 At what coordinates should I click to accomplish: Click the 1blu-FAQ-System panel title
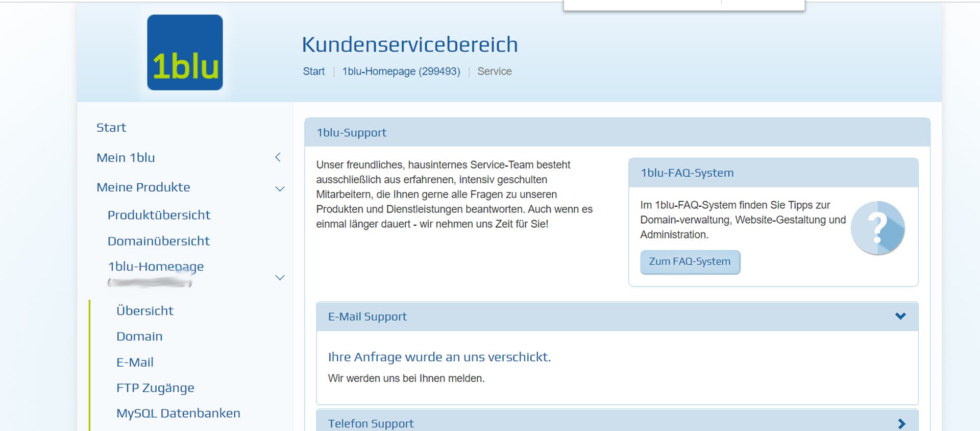point(687,173)
